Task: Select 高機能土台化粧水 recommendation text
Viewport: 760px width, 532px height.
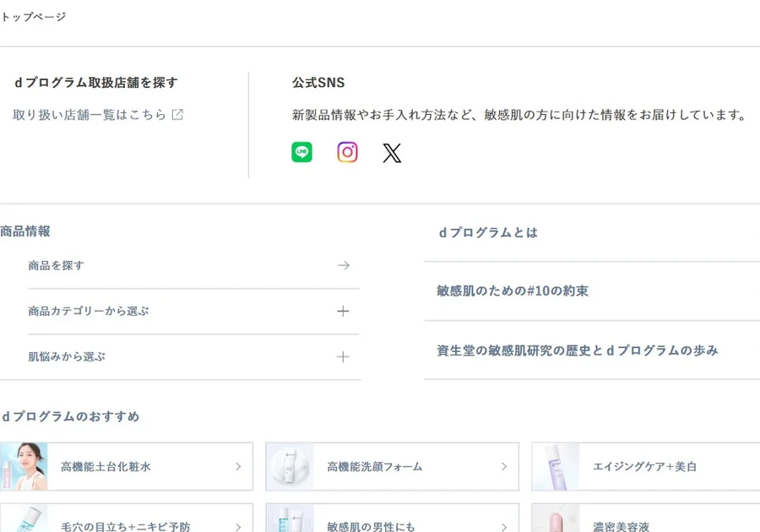Action: click(106, 467)
